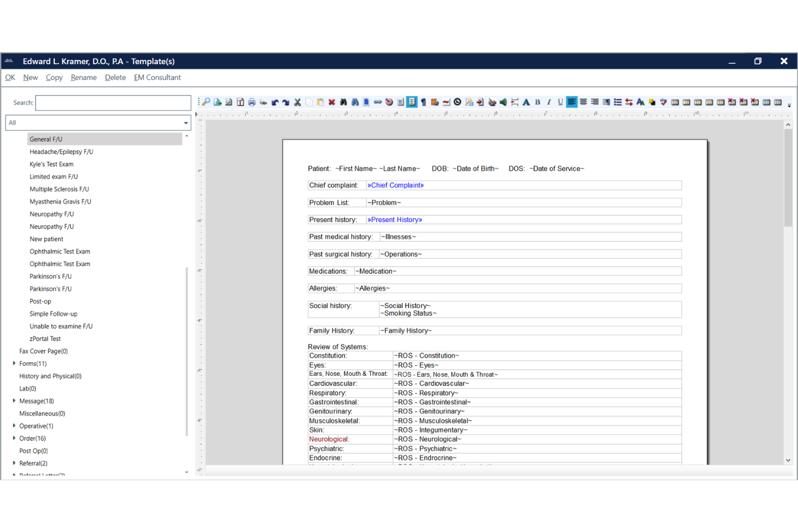Select the Cut tool in the toolbar
This screenshot has width=798, height=532.
pyautogui.click(x=297, y=101)
